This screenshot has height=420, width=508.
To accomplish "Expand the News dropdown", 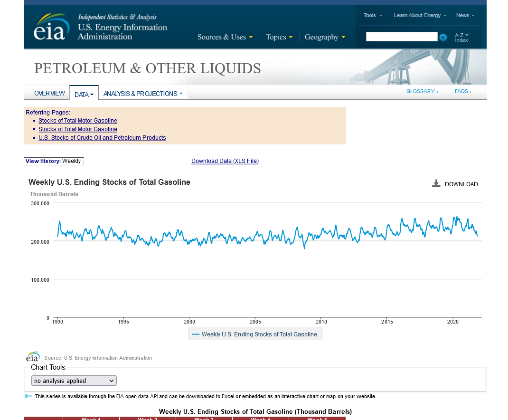I will [x=465, y=15].
